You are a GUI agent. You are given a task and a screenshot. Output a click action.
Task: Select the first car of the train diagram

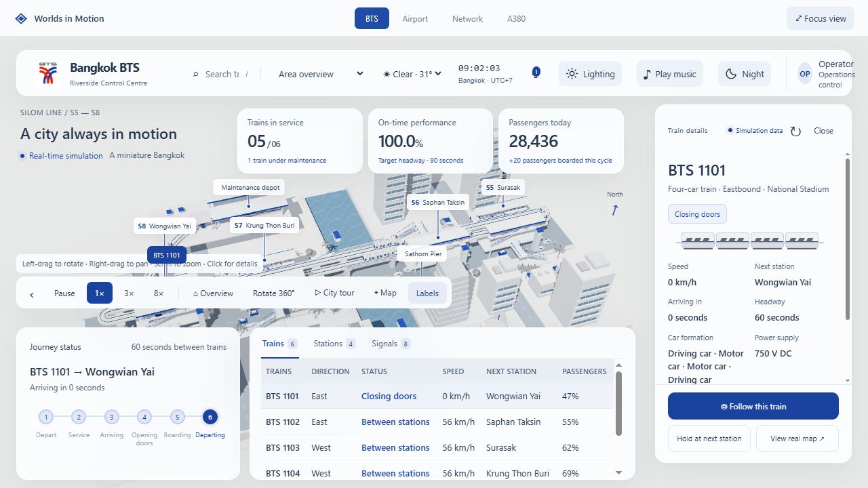click(x=697, y=240)
